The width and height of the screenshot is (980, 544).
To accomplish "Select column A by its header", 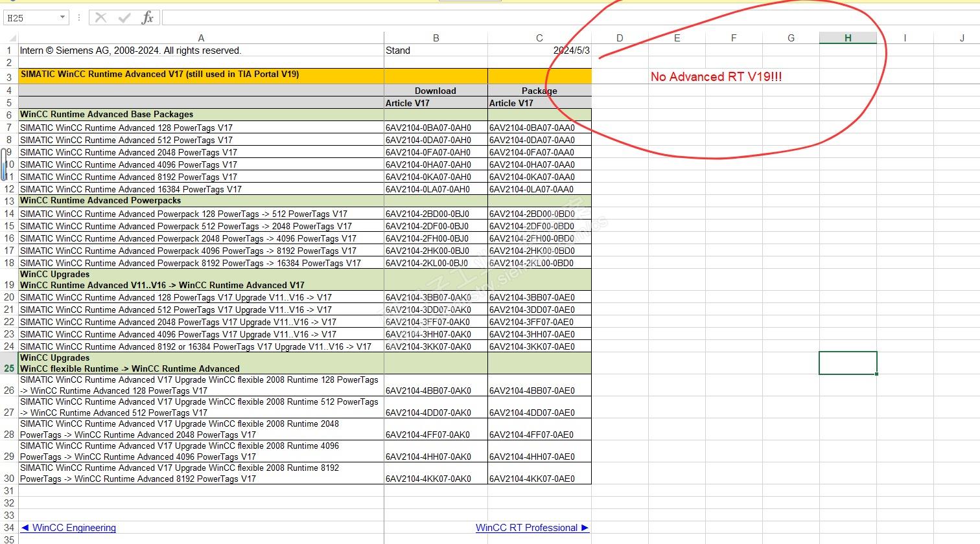I will pos(201,38).
